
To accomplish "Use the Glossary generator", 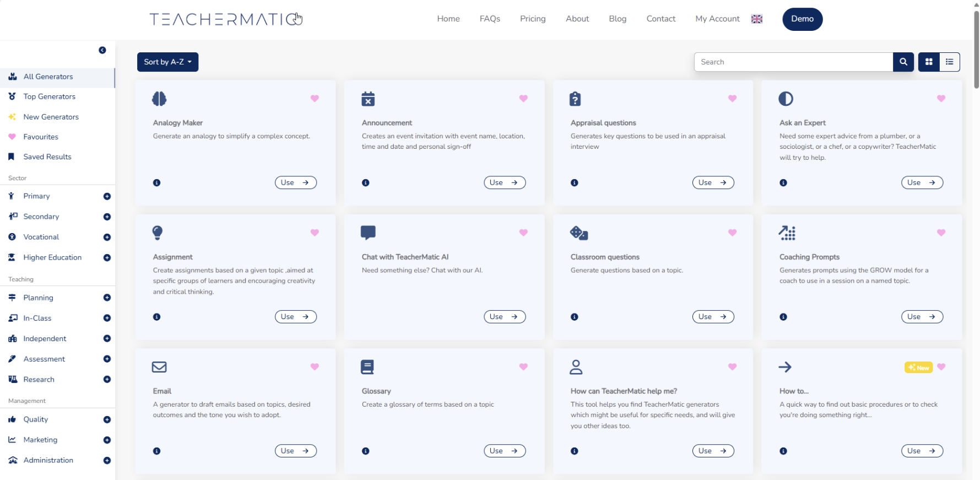I will pos(505,451).
